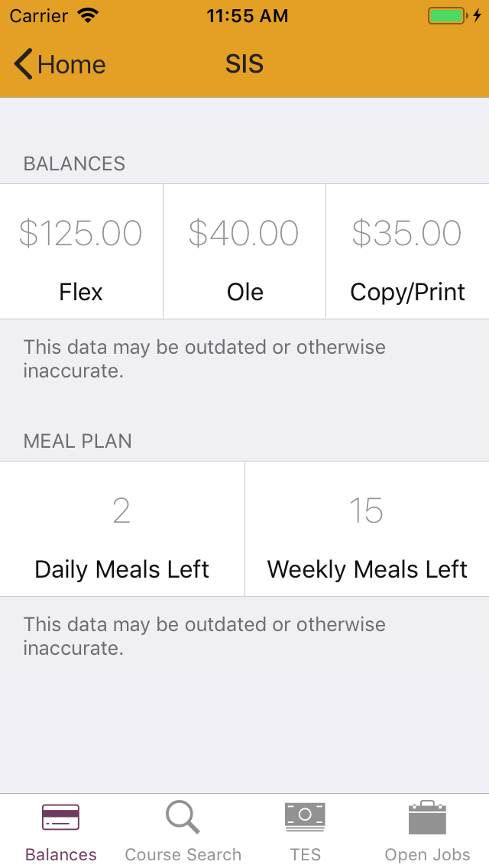
Task: Switch to the Open Jobs tab label
Action: coord(427,854)
